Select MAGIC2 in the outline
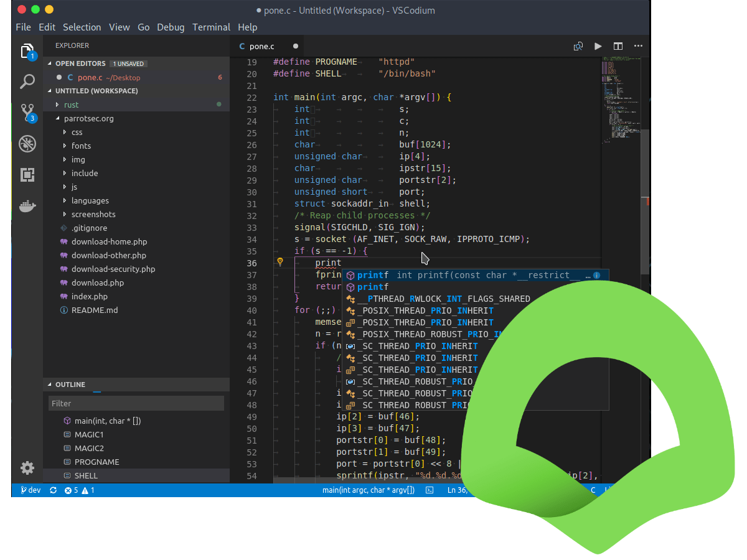The width and height of the screenshot is (747, 560). [136, 448]
